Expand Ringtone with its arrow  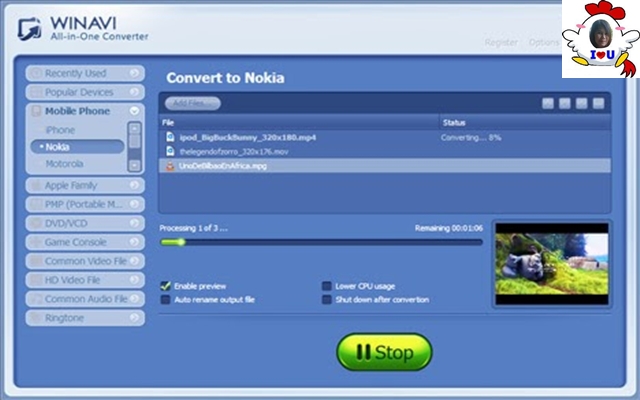134,318
